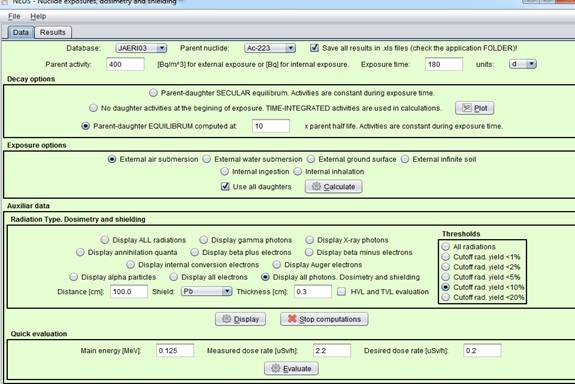Select No daughter activities at beginning option
Viewport: 575px width, 384px height.
click(x=93, y=108)
